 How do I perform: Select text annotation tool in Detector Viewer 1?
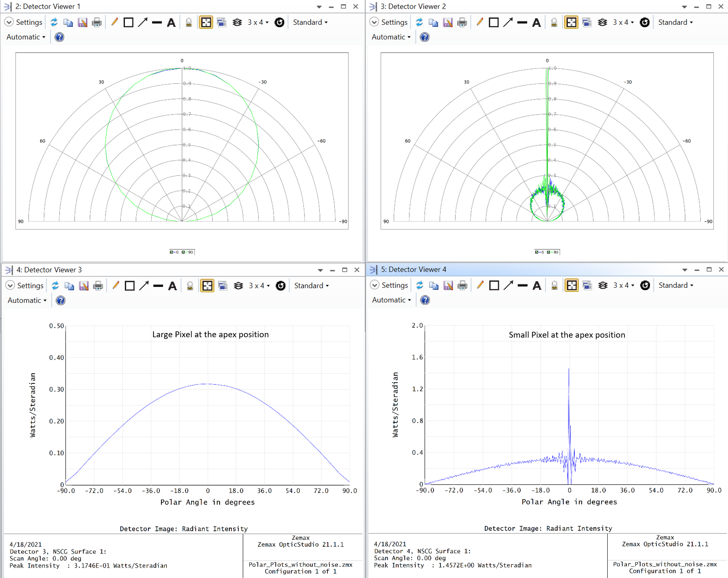(171, 22)
